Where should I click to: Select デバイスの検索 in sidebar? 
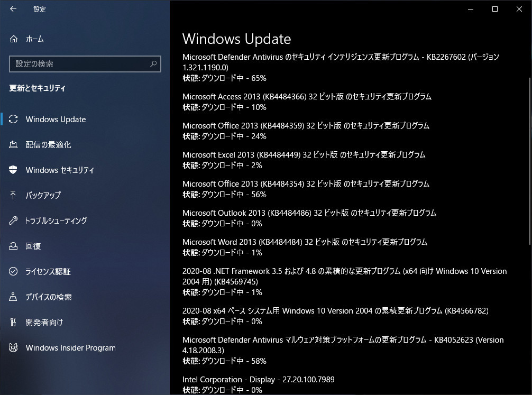[x=85, y=297]
